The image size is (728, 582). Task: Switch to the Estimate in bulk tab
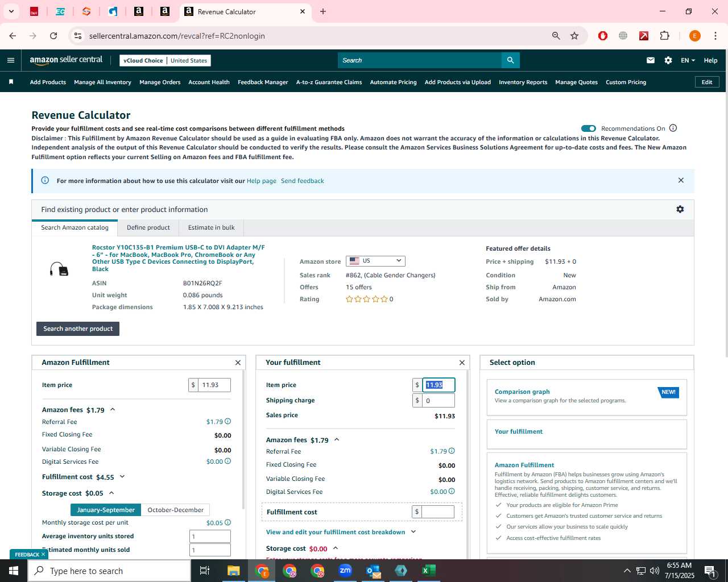pyautogui.click(x=212, y=227)
